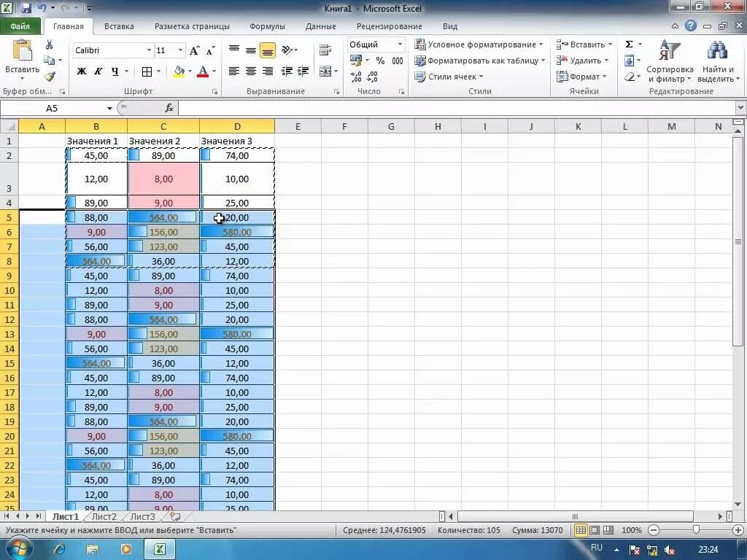Click the Cut scissors icon
The height and width of the screenshot is (560, 747).
click(x=49, y=44)
